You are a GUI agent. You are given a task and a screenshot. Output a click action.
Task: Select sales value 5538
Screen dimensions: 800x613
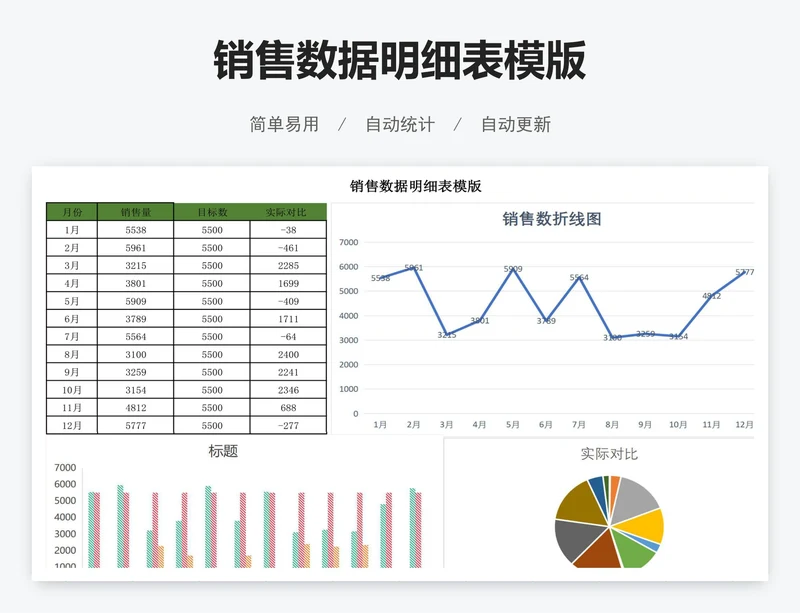point(136,230)
